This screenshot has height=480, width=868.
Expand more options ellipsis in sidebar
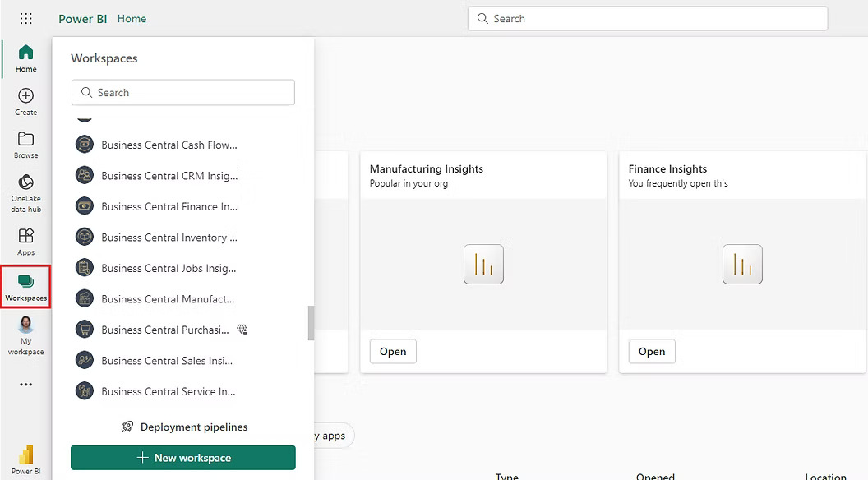pyautogui.click(x=25, y=384)
